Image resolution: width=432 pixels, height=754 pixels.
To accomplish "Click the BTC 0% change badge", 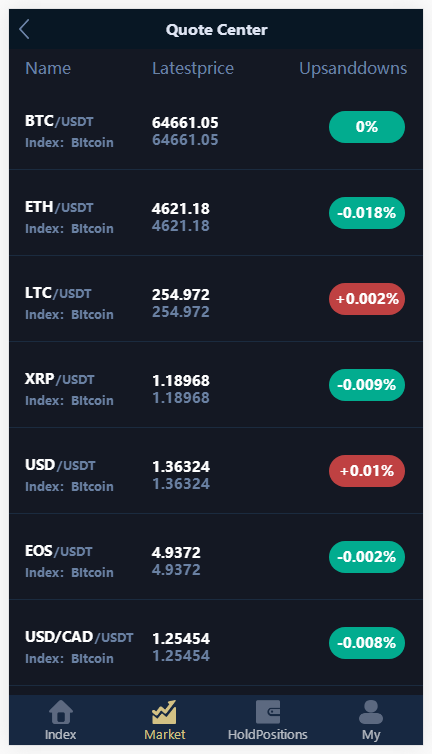I will (x=367, y=127).
